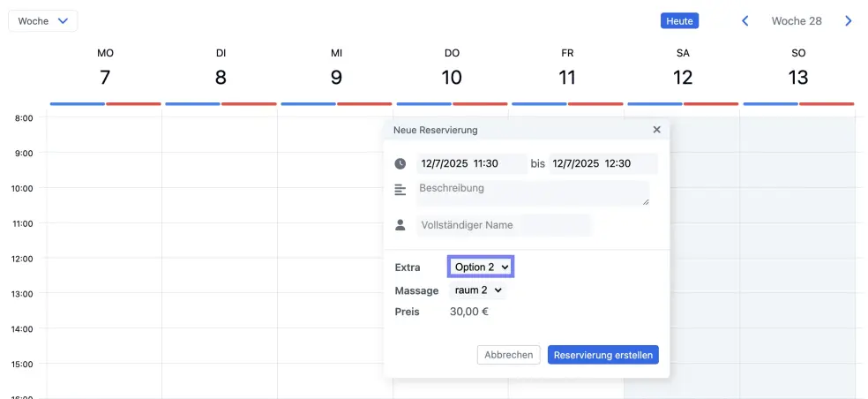This screenshot has width=868, height=399.
Task: Select Saturday 12 column header
Action: tap(683, 68)
